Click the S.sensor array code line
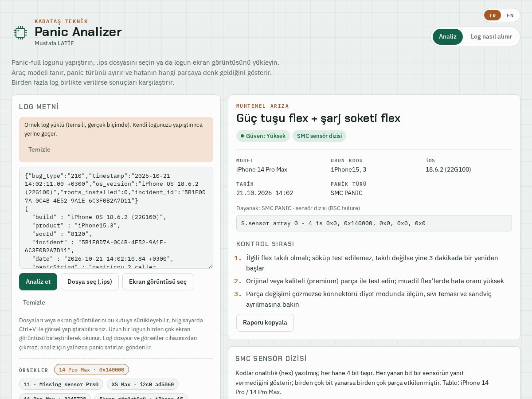 [374, 223]
